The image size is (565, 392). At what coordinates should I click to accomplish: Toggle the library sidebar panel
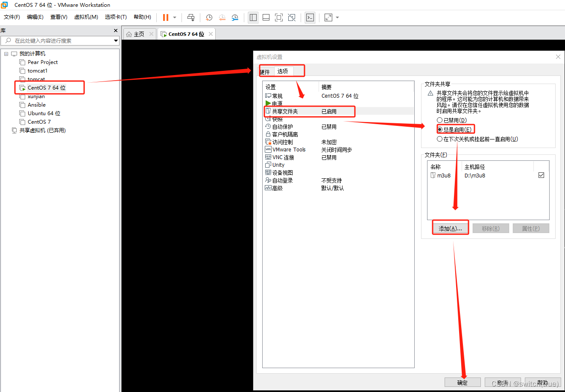[x=253, y=17]
